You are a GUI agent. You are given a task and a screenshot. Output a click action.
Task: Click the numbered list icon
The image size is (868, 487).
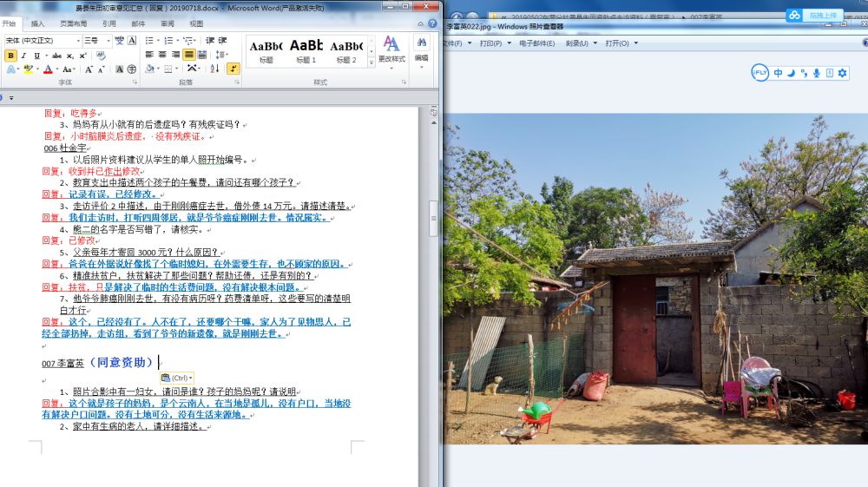168,41
